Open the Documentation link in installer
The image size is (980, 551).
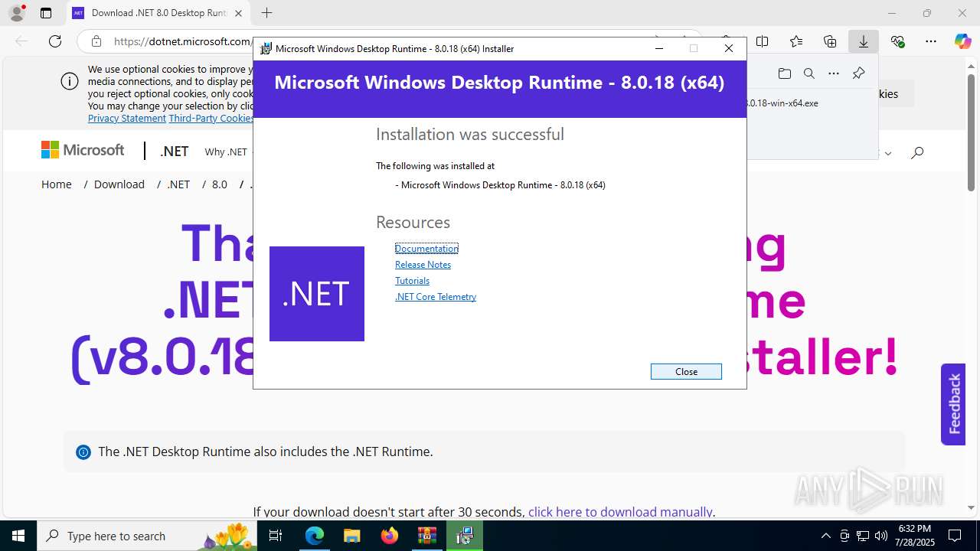[x=426, y=248]
